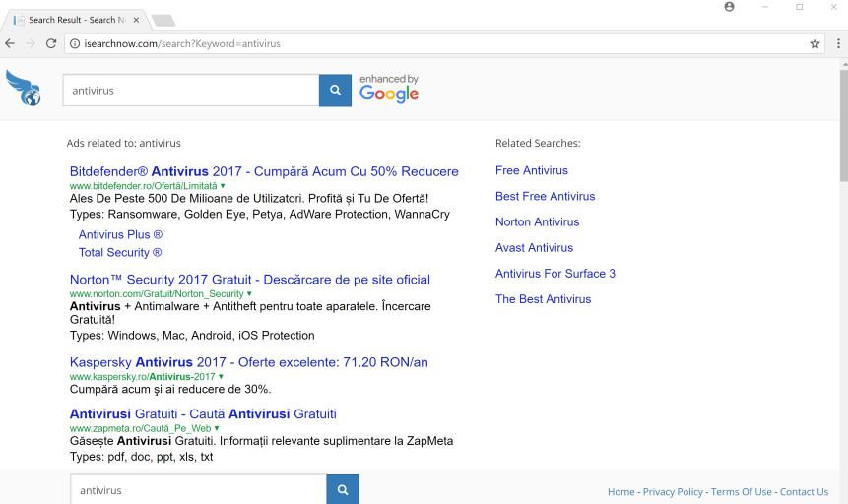Expand the zapmeta.ro ad URL dropdown arrow

(x=217, y=429)
